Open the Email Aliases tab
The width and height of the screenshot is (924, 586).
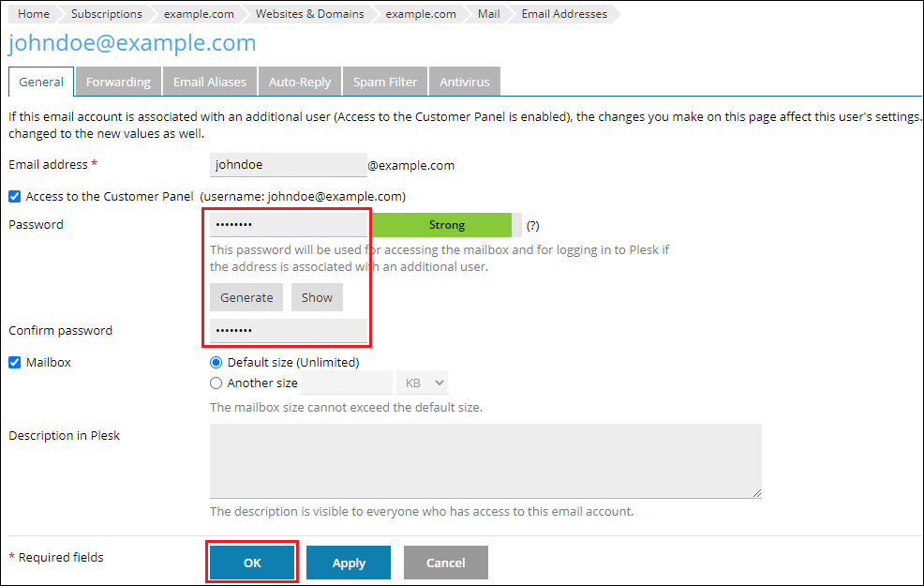point(210,82)
